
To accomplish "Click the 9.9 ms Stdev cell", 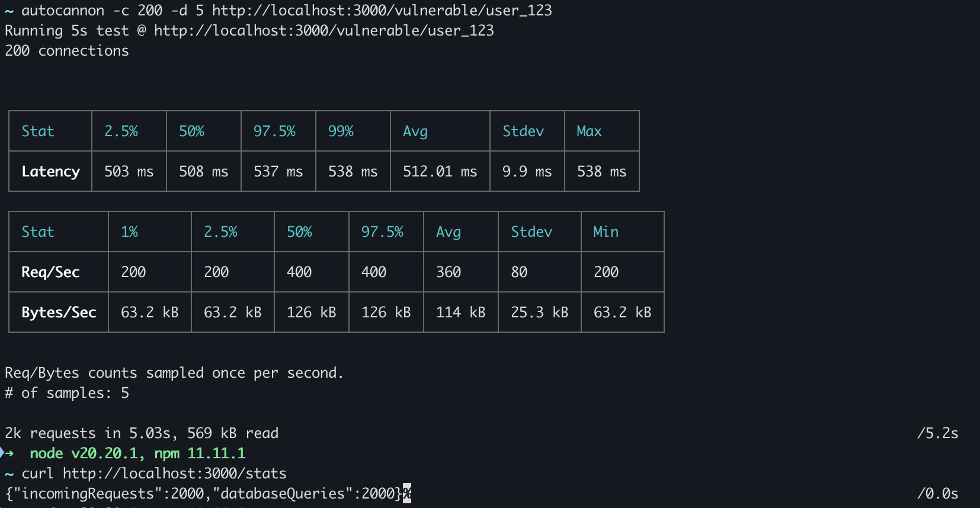I will pos(527,172).
